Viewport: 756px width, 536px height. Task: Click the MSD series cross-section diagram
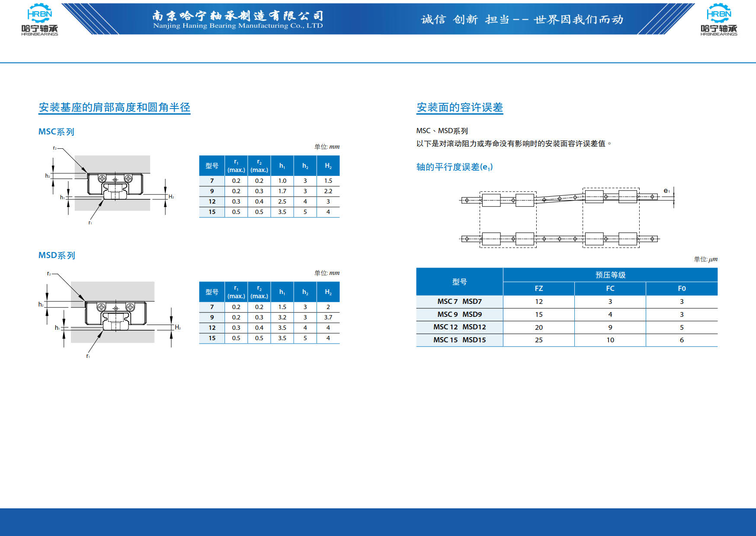(x=109, y=314)
